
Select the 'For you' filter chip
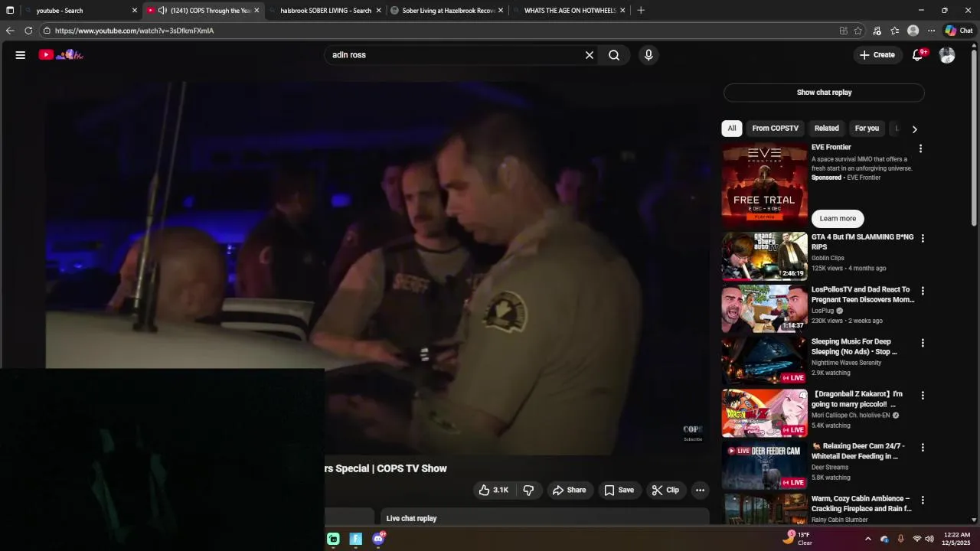pos(867,129)
